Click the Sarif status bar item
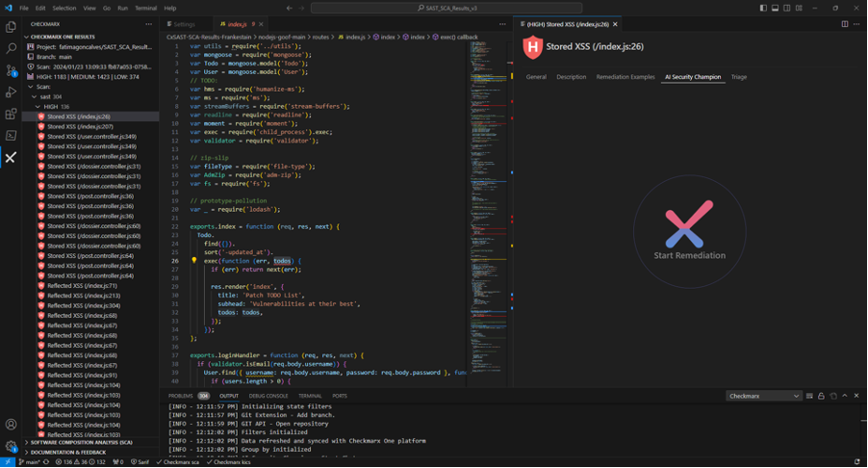This screenshot has height=468, width=868. [140, 462]
